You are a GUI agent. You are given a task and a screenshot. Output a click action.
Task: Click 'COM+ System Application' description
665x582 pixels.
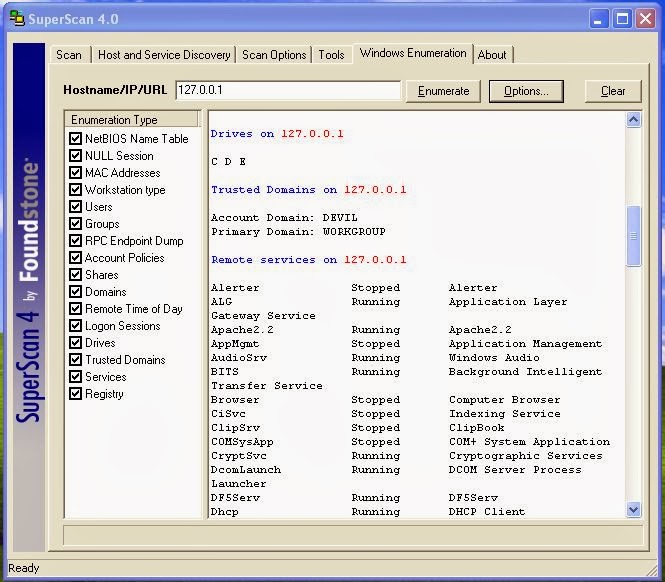pyautogui.click(x=529, y=442)
